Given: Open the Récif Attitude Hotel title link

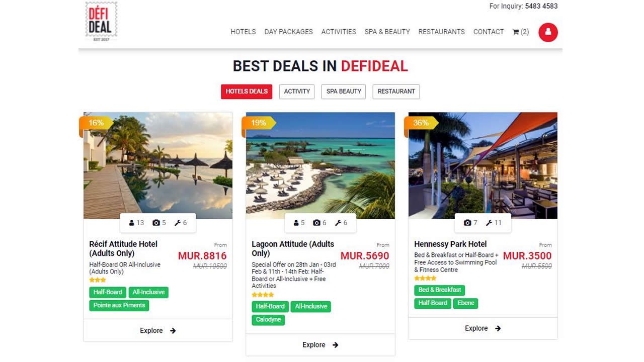Looking at the screenshot, I should pos(123,248).
